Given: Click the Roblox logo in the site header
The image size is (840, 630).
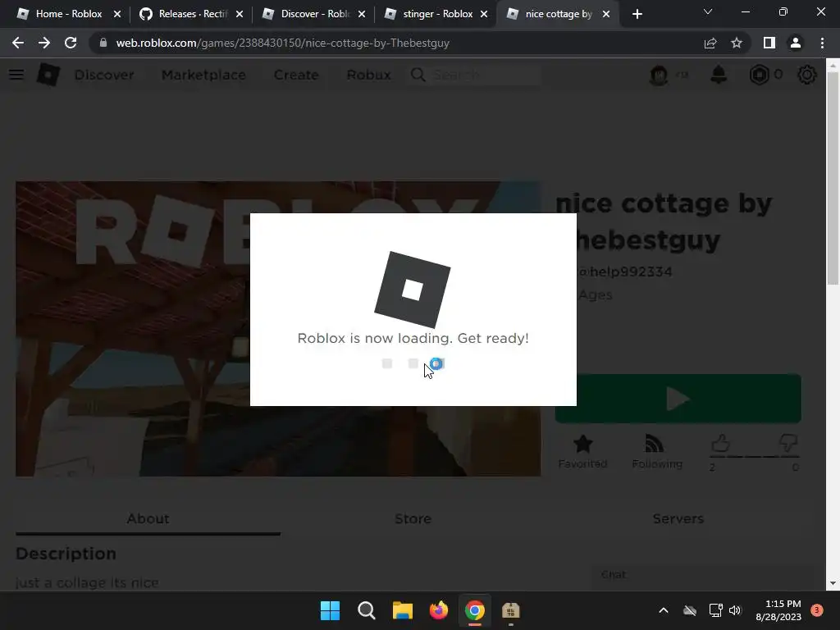Looking at the screenshot, I should (x=48, y=75).
